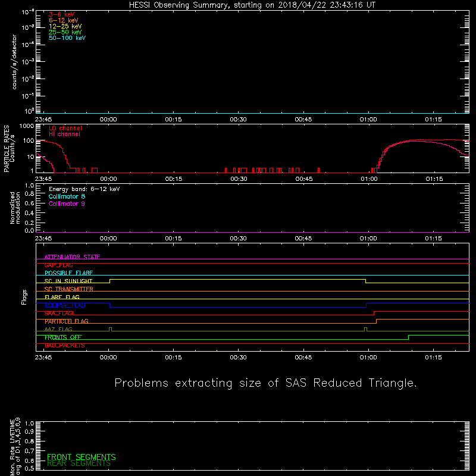Image resolution: width=476 pixels, height=476 pixels.
Task: Click the 'SC_TRANSMITTER' flag label
Action: tap(69, 289)
